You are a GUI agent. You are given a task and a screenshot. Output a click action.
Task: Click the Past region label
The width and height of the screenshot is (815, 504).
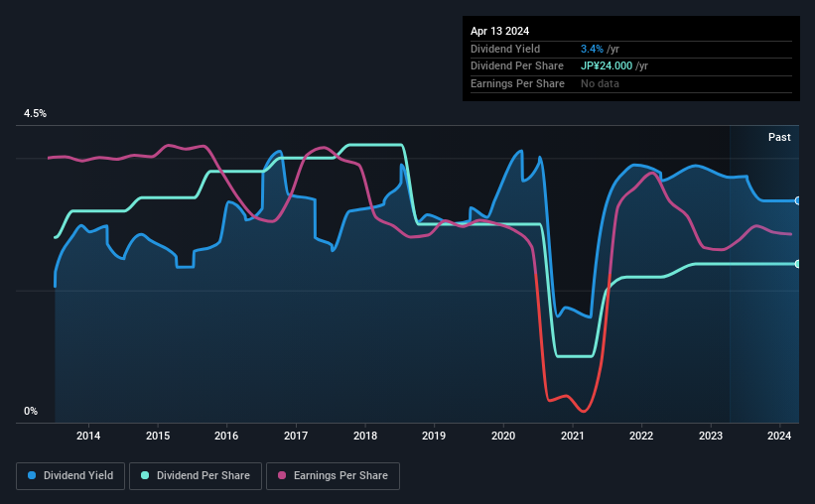[x=779, y=137]
